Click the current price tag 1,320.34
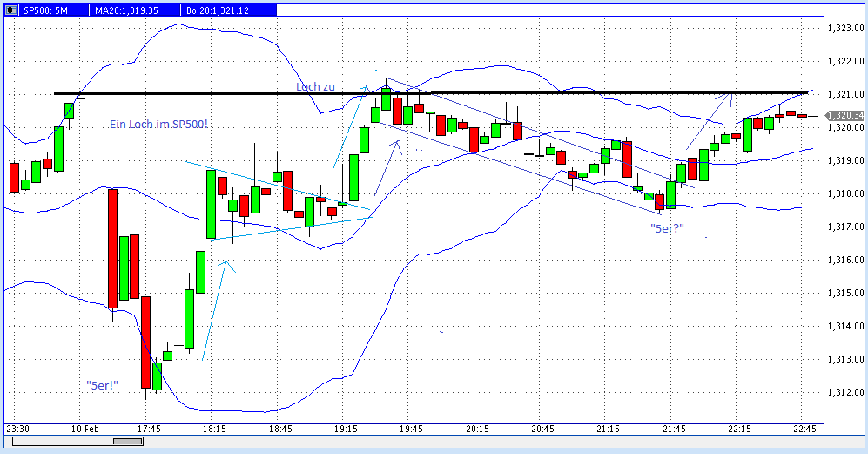The height and width of the screenshot is (454, 868). tap(844, 115)
